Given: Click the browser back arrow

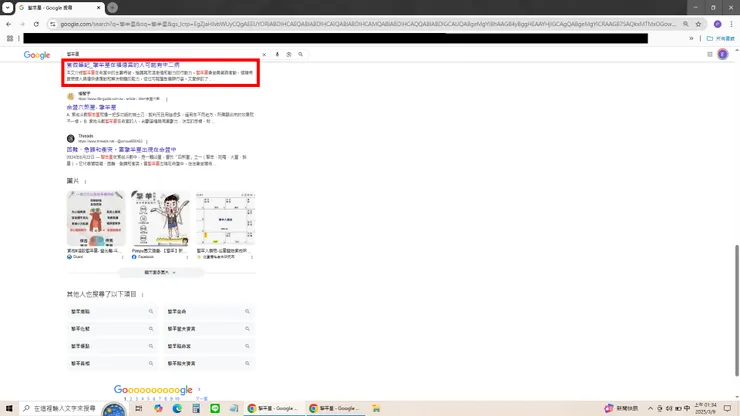Looking at the screenshot, I should coord(8,24).
